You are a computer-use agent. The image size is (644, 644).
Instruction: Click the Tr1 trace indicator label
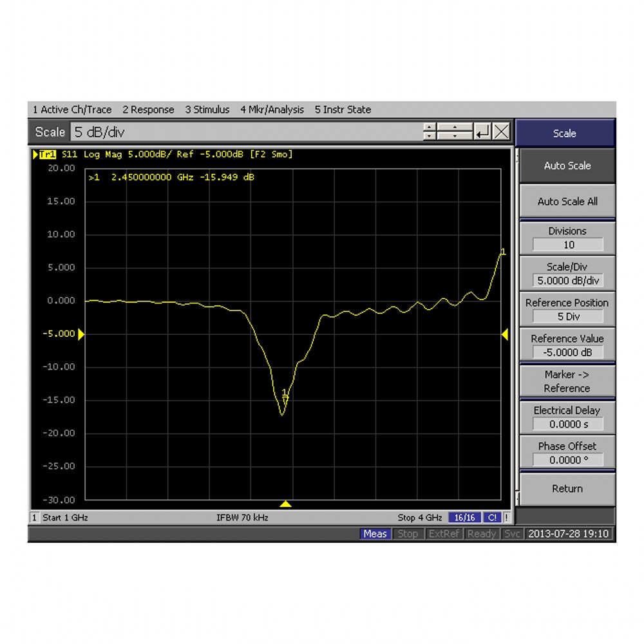47,155
